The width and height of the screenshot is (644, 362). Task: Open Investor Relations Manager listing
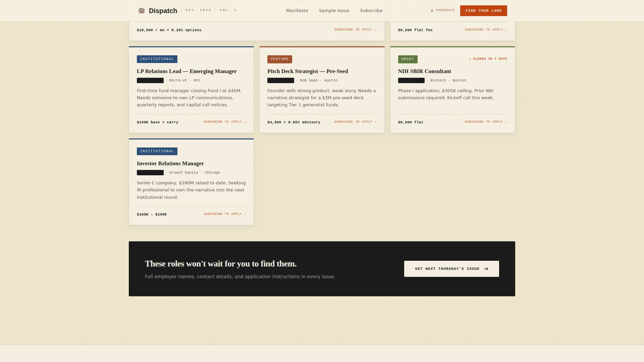click(170, 164)
